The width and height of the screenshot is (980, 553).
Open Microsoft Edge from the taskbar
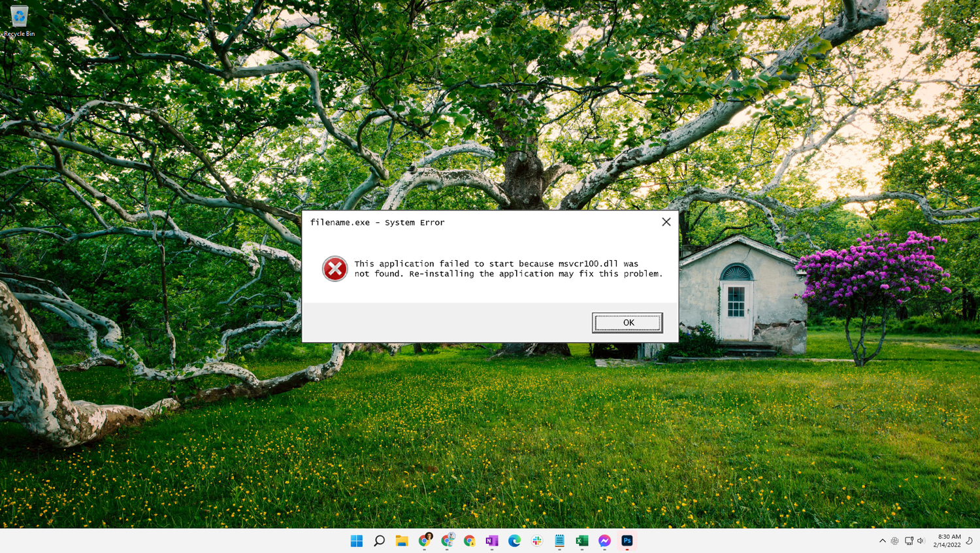coord(515,541)
